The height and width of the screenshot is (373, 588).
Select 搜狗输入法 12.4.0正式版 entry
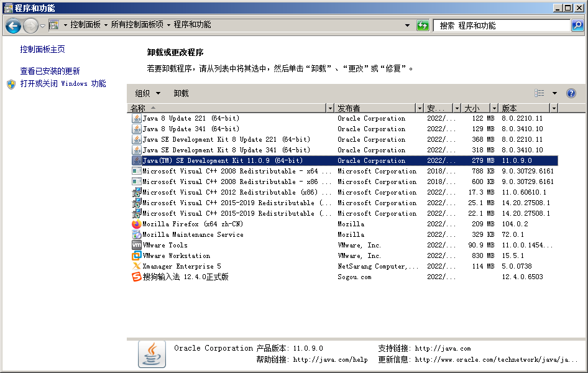(x=344, y=277)
